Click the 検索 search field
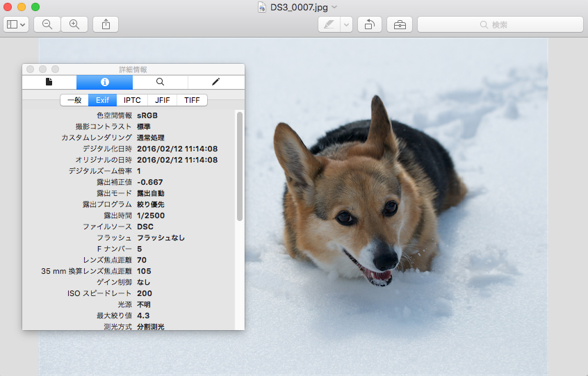 pos(500,24)
